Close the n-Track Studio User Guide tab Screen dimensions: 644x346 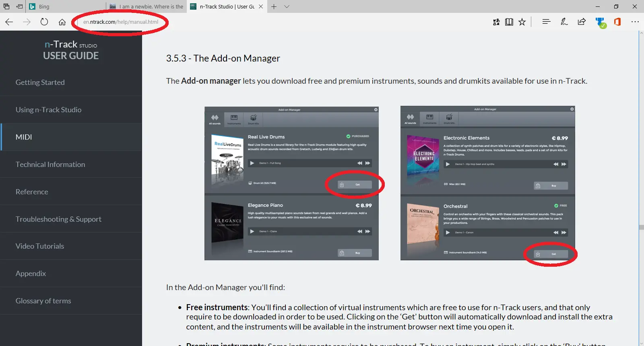tap(261, 6)
